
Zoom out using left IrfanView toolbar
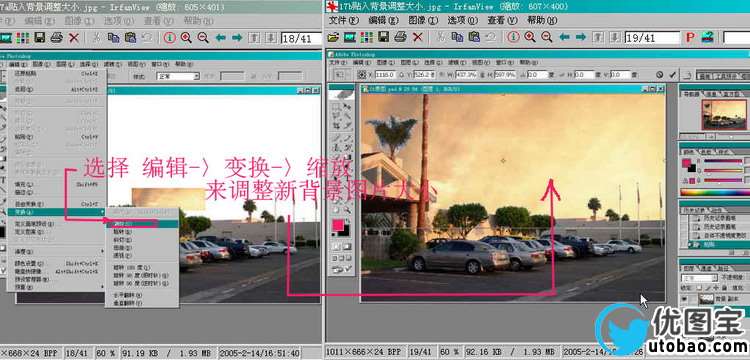tap(203, 38)
